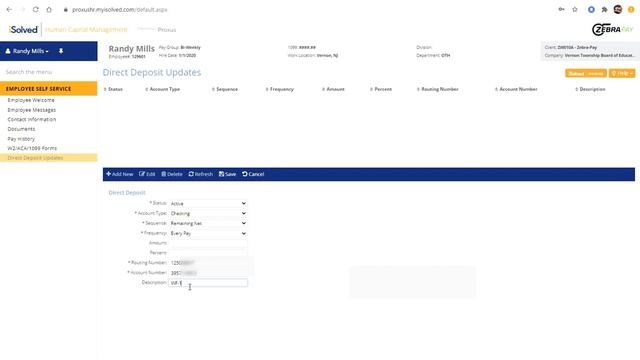Image resolution: width=640 pixels, height=360 pixels.
Task: Click the Description input field
Action: [x=208, y=283]
